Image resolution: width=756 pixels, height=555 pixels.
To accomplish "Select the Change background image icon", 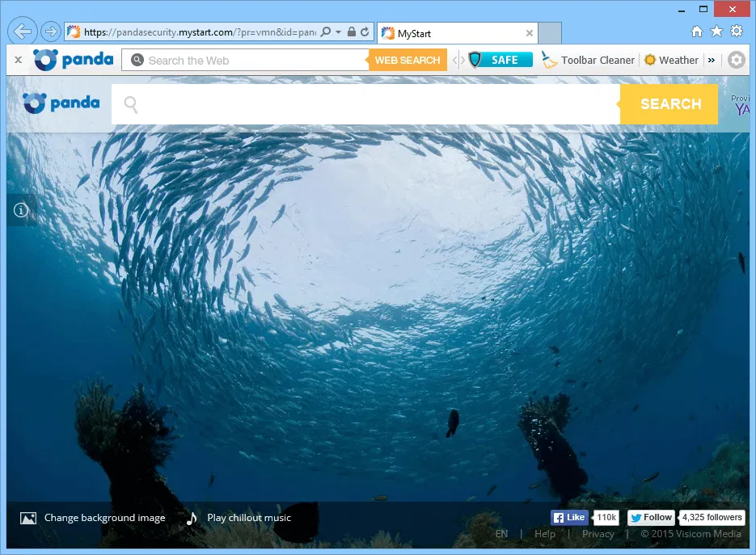I will pos(28,517).
